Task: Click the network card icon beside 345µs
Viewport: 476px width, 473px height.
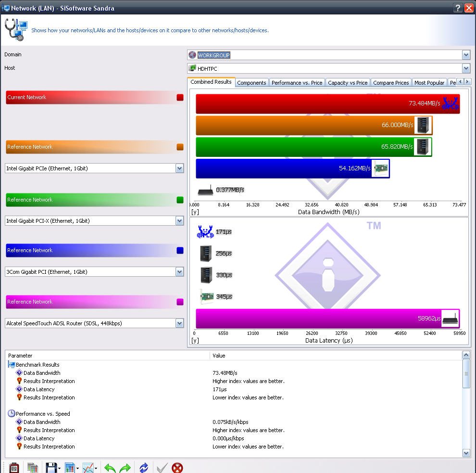Action: click(x=207, y=296)
